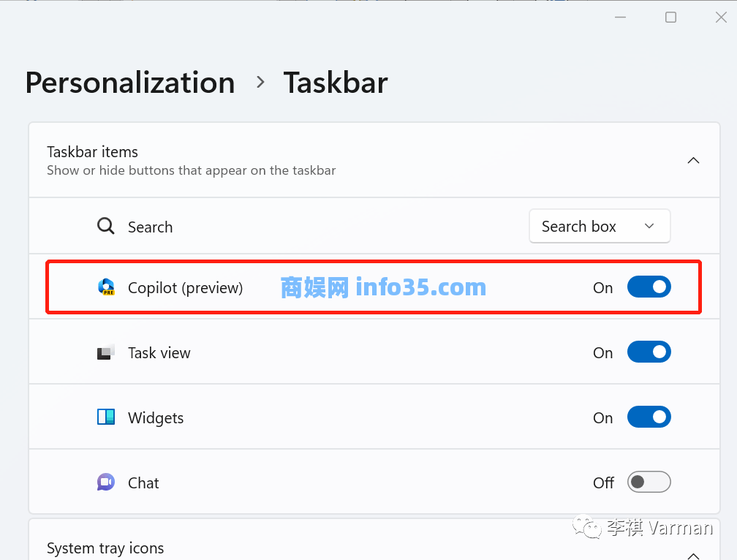Image resolution: width=737 pixels, height=560 pixels.
Task: Close the Settings window
Action: [x=720, y=18]
